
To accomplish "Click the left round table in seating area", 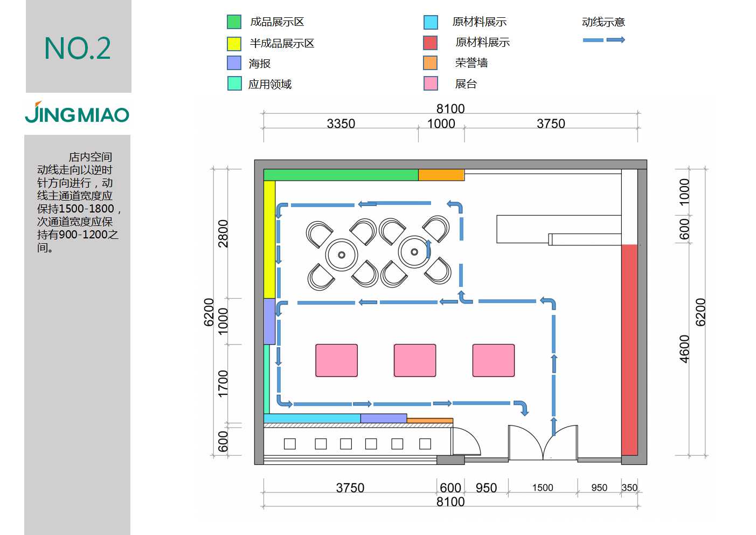I will 342,255.
